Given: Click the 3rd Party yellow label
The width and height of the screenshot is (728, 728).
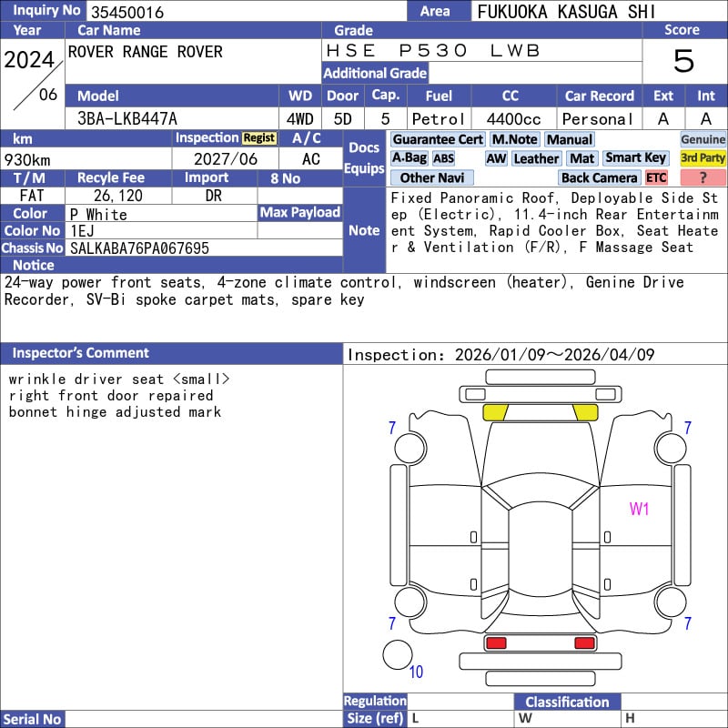Looking at the screenshot, I should 703,158.
